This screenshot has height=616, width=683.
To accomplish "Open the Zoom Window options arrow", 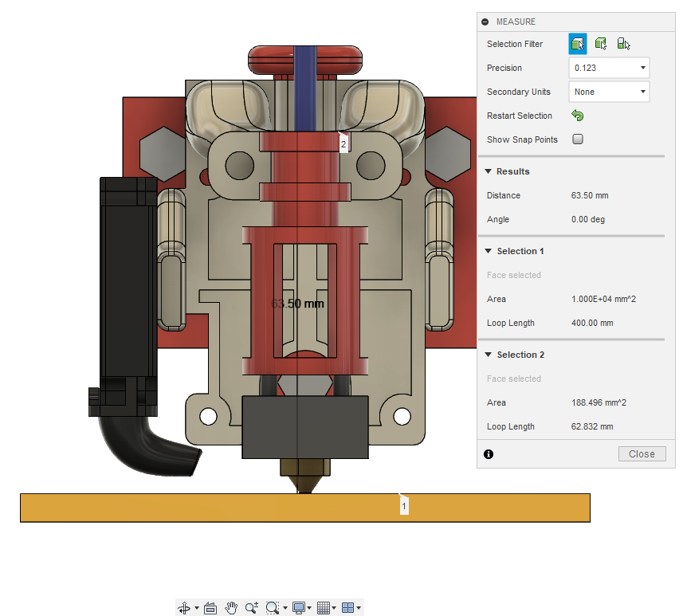I will tap(285, 608).
